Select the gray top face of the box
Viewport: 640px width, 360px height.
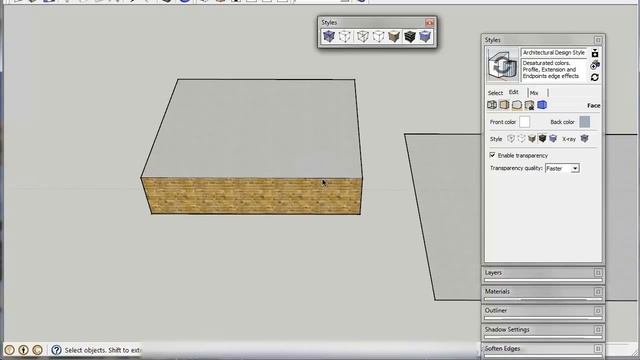point(253,129)
